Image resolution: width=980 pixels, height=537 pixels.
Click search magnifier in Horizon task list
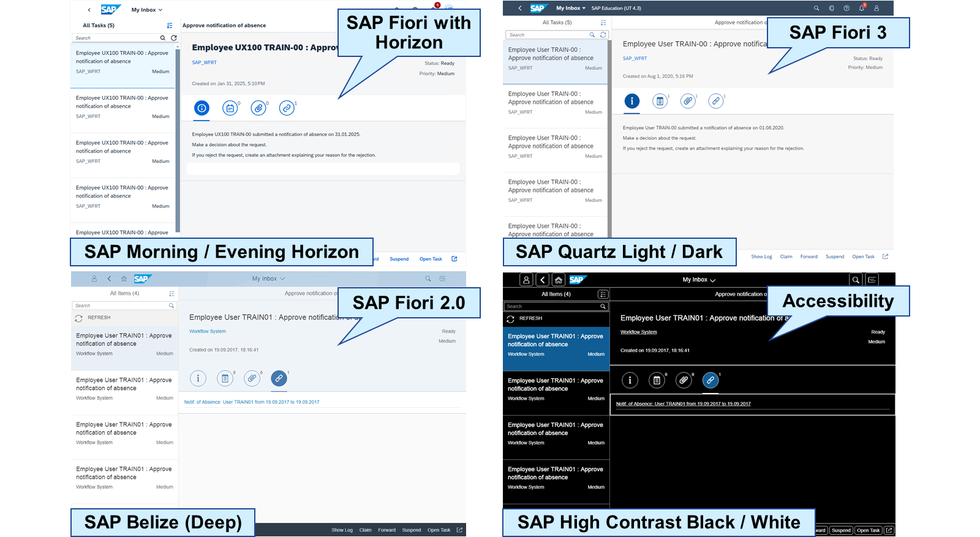click(163, 38)
